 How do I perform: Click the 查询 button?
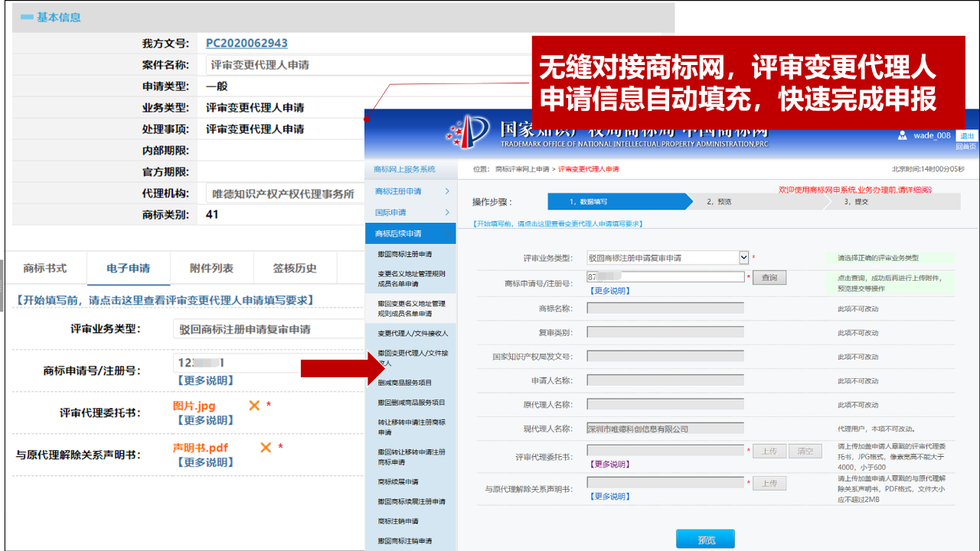pyautogui.click(x=769, y=278)
